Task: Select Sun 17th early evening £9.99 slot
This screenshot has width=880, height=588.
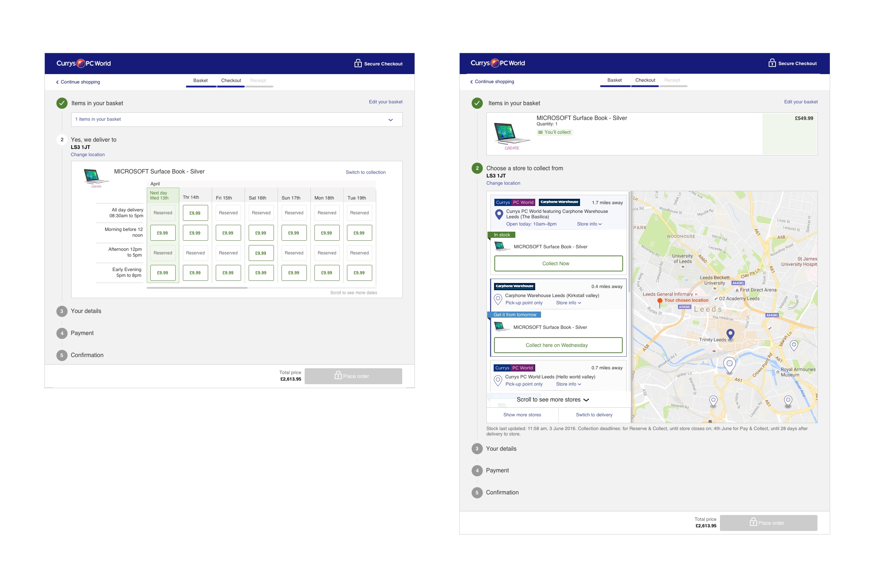Action: [294, 273]
